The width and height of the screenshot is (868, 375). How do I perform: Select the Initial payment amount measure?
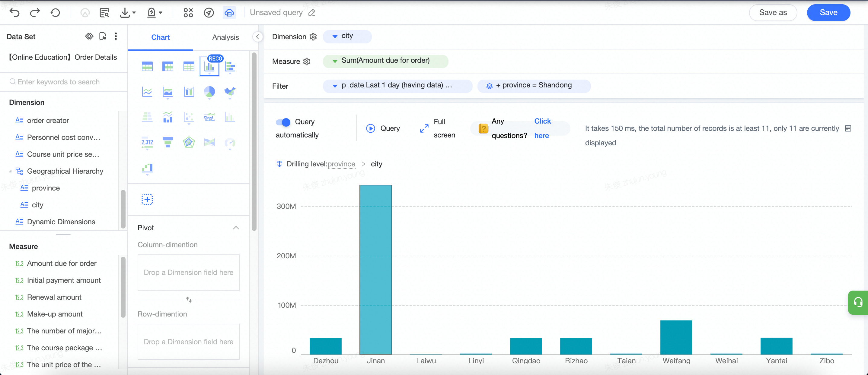coord(64,280)
